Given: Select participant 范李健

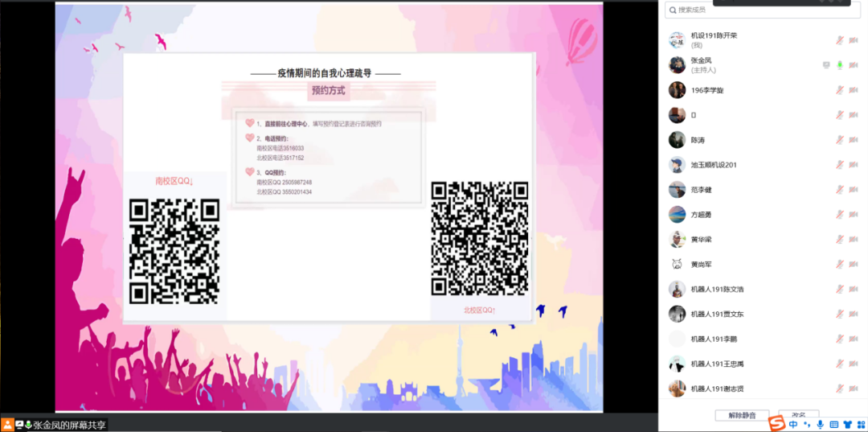Looking at the screenshot, I should [762, 189].
